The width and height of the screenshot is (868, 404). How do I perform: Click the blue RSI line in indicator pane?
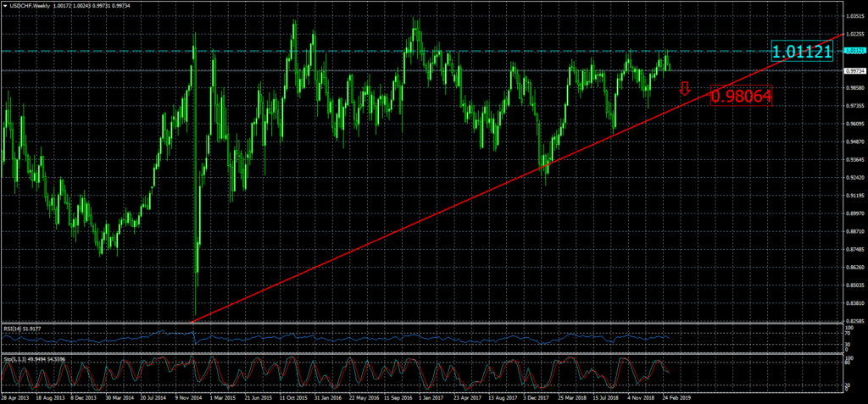click(x=339, y=337)
